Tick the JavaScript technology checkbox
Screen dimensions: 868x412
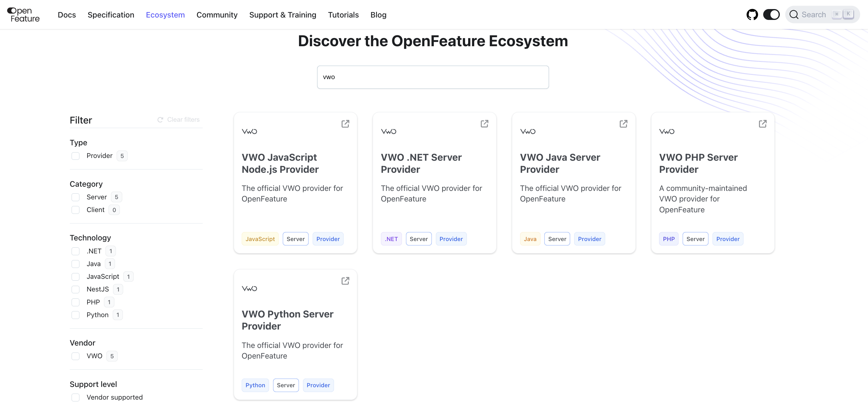pos(76,277)
